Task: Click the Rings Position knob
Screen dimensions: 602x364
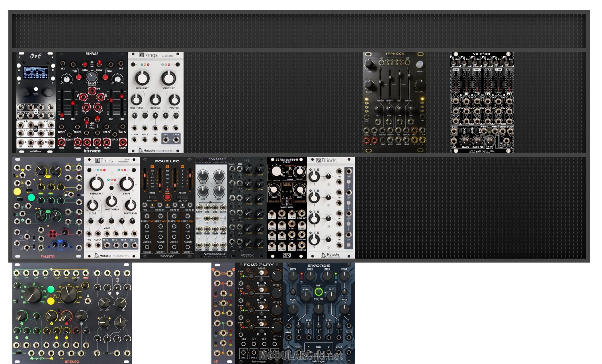Action: (174, 100)
